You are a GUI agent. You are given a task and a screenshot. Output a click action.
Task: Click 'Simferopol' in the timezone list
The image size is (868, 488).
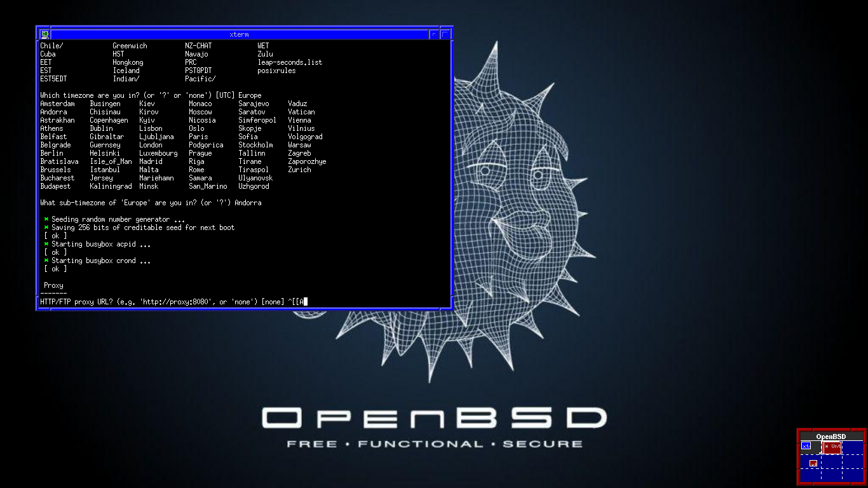coord(257,120)
